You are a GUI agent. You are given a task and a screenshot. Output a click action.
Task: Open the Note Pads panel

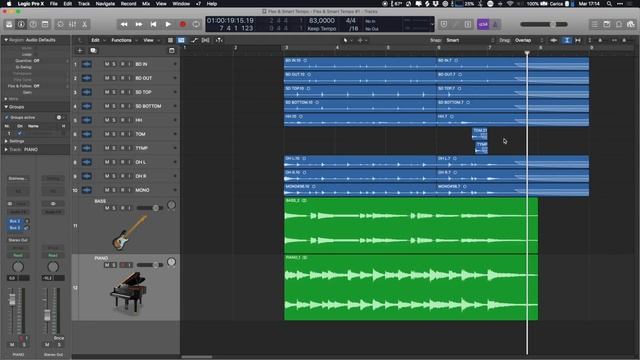607,24
